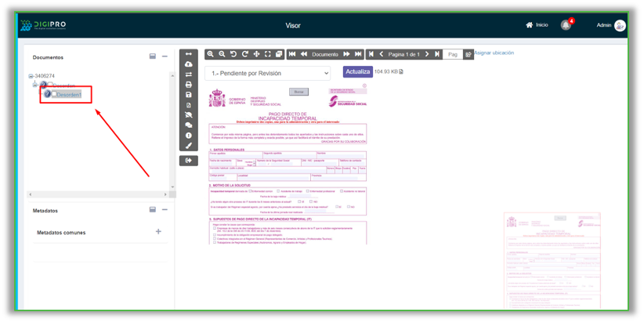Viewport: 644px width, 323px height.
Task: Rotate the document clockwise
Action: point(244,54)
